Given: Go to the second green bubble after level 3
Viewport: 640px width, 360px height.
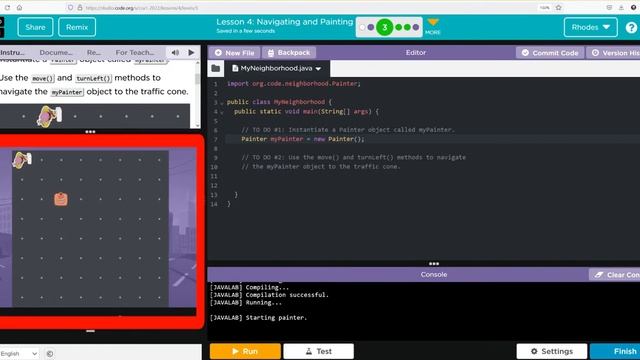Looking at the screenshot, I should point(407,27).
